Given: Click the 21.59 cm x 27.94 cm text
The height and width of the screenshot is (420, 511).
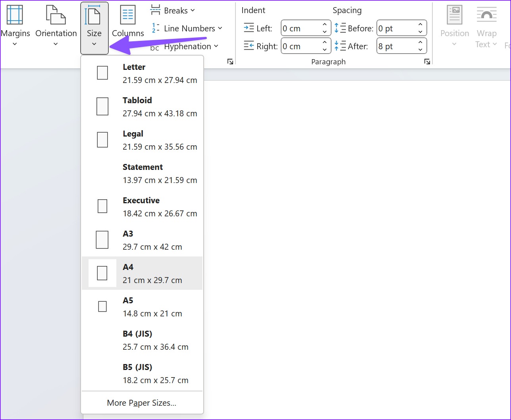Looking at the screenshot, I should tap(160, 80).
